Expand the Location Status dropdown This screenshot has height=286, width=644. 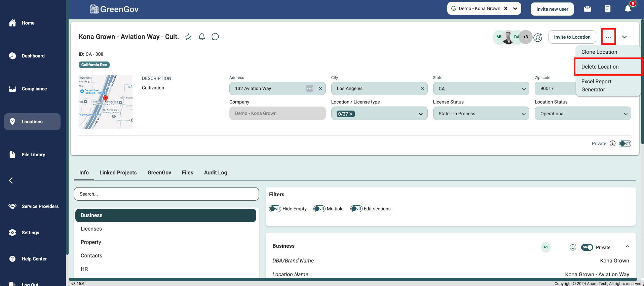[x=583, y=114]
